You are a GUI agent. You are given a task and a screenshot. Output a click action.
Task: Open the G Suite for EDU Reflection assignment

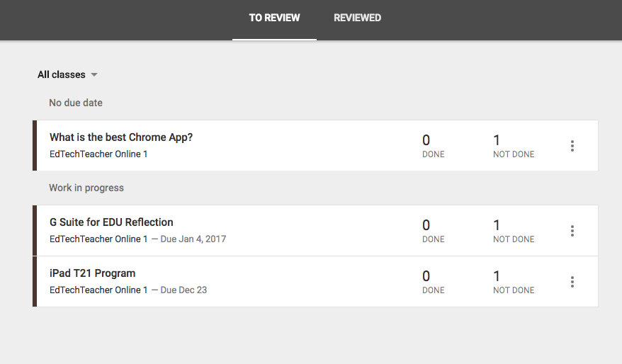tap(111, 222)
